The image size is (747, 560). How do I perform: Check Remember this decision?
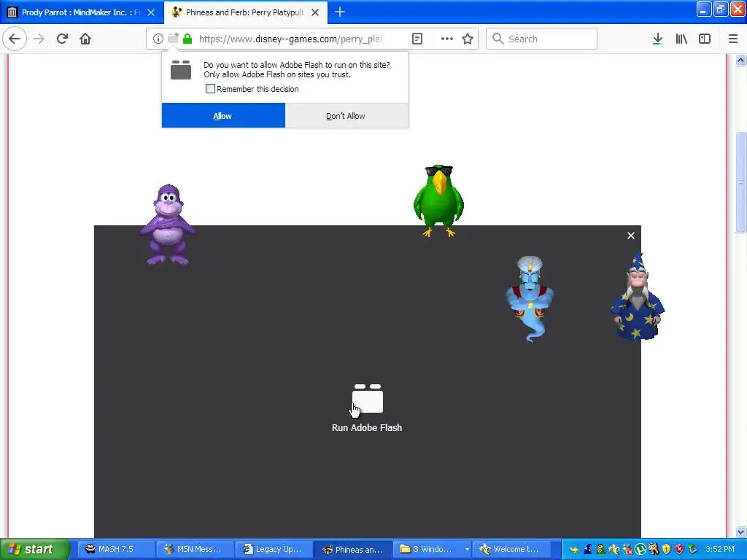210,88
